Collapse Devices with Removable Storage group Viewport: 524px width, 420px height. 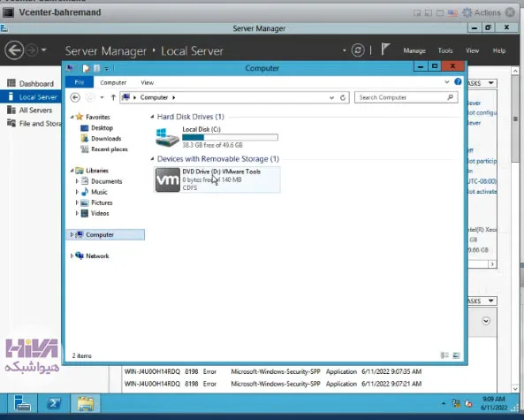[152, 159]
